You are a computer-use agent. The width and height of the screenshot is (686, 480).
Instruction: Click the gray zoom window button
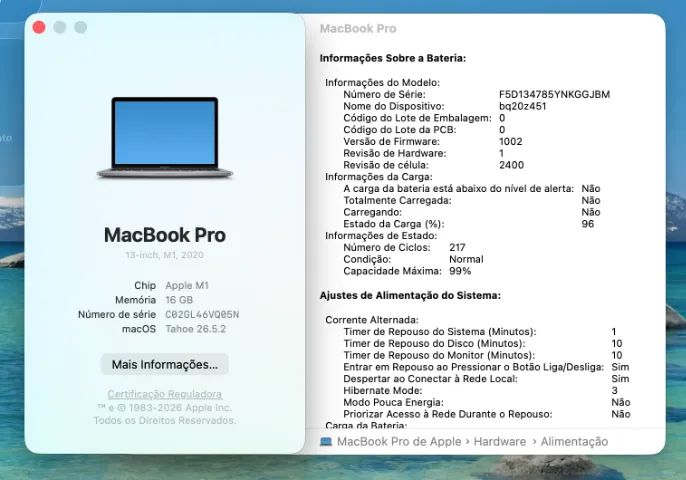[x=80, y=27]
